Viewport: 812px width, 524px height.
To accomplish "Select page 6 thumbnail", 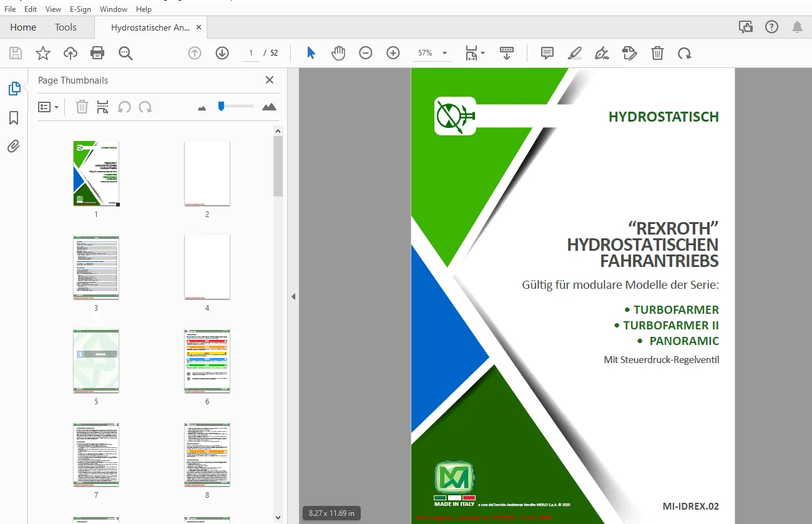I will point(207,361).
